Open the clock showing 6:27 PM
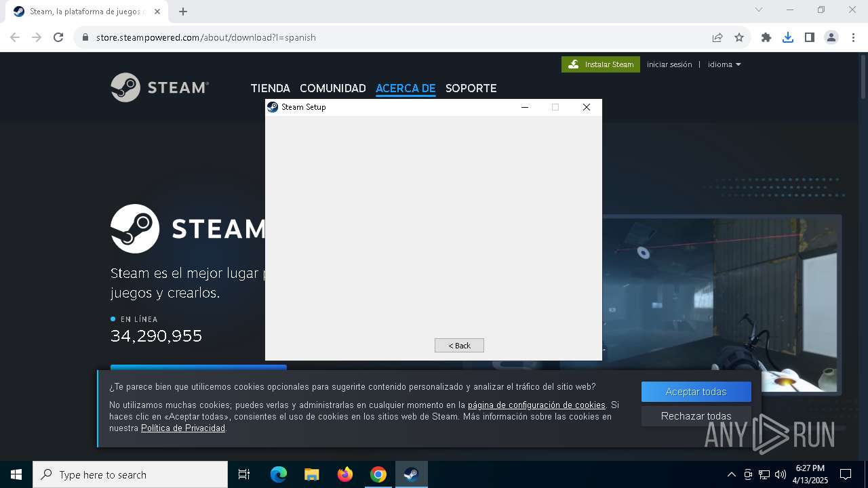 coord(810,474)
